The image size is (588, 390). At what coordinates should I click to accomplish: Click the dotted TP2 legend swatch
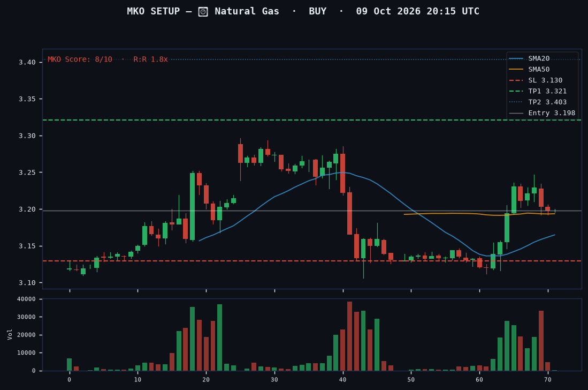pos(516,102)
